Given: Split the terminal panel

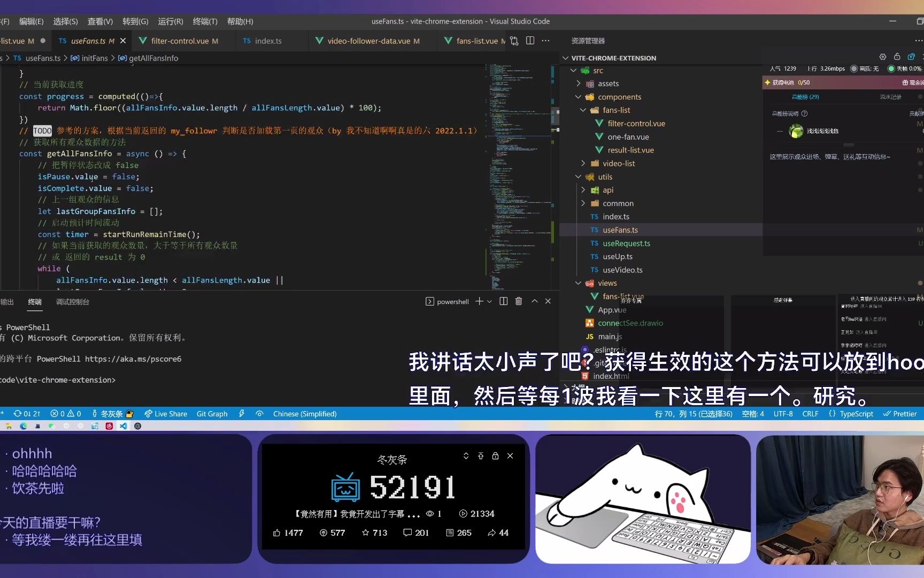Looking at the screenshot, I should point(503,301).
